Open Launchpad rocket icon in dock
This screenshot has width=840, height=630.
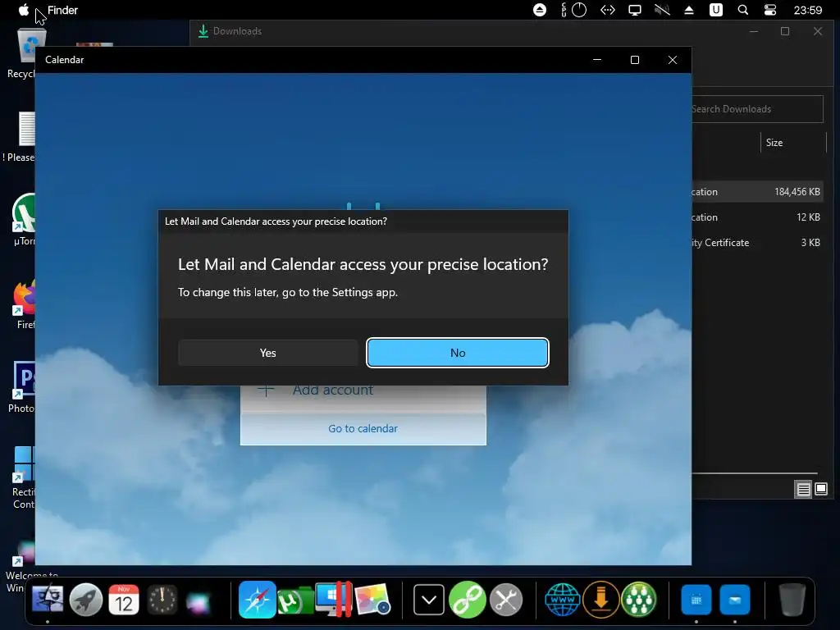[85, 599]
